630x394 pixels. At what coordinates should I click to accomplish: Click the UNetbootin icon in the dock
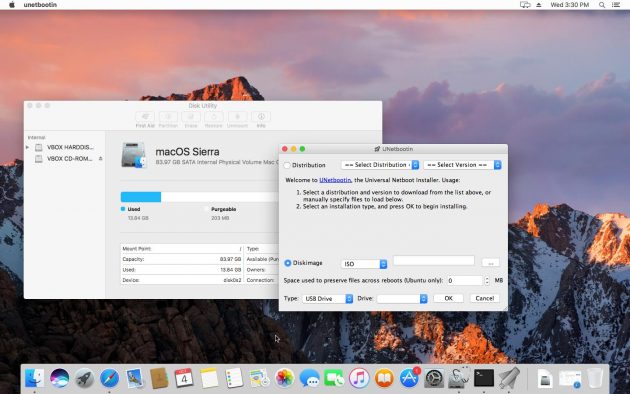[x=509, y=378]
